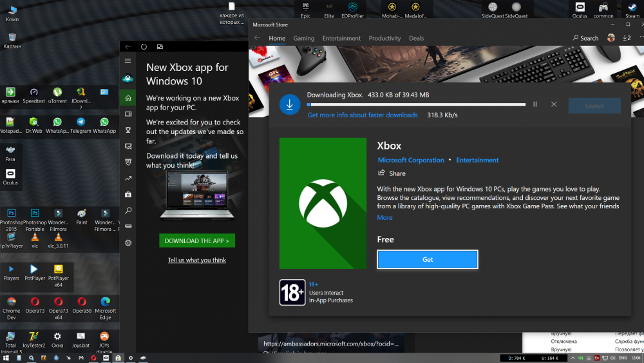The image size is (644, 363).
Task: Open the Xbox app Home section
Action: pos(128,98)
